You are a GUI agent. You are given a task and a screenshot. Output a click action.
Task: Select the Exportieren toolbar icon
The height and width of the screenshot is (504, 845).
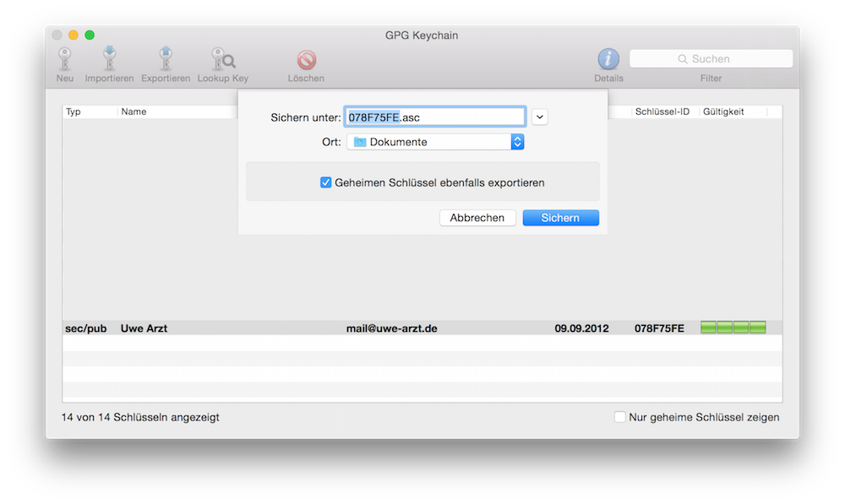point(166,59)
